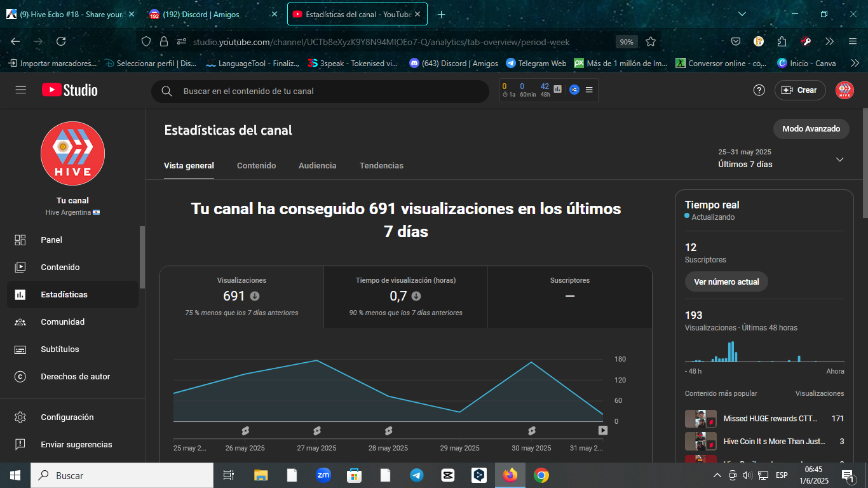Click the last 48 hours bar chart

pos(764,351)
